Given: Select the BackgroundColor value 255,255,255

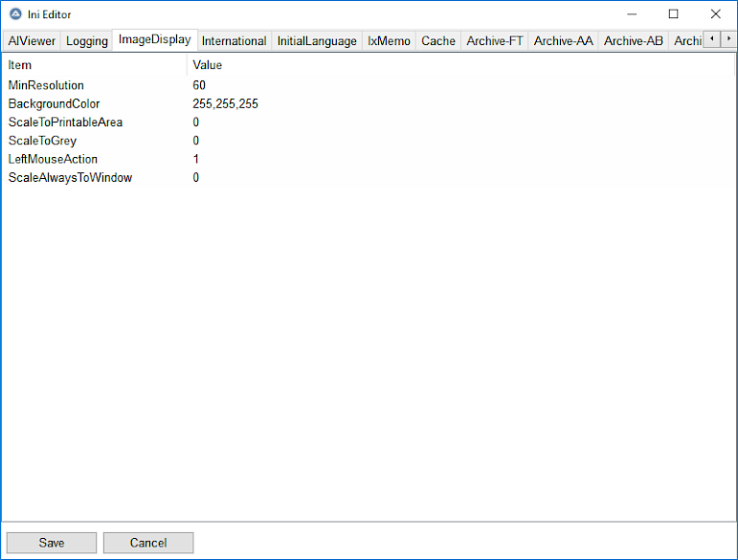Looking at the screenshot, I should [x=225, y=103].
